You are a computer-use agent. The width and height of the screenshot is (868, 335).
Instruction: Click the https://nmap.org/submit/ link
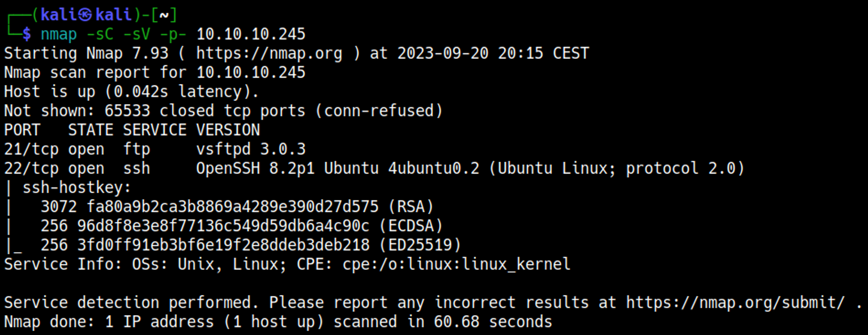click(735, 302)
